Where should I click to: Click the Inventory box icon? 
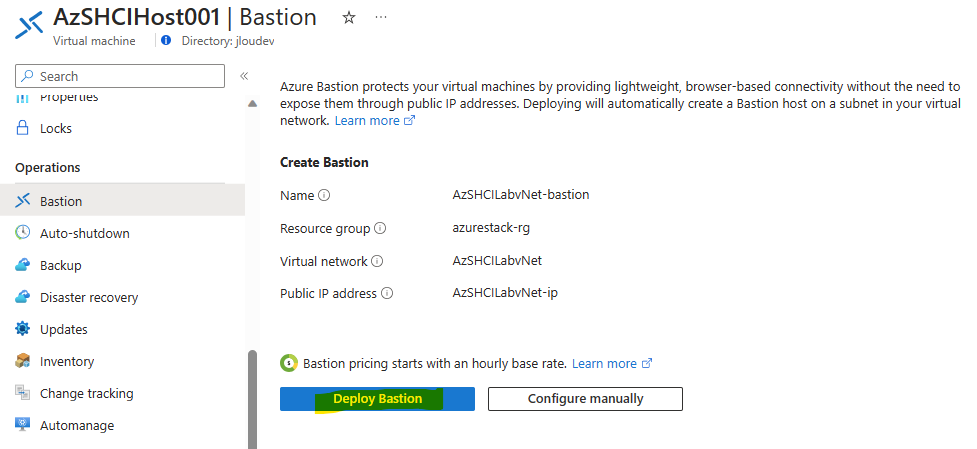pyautogui.click(x=22, y=361)
